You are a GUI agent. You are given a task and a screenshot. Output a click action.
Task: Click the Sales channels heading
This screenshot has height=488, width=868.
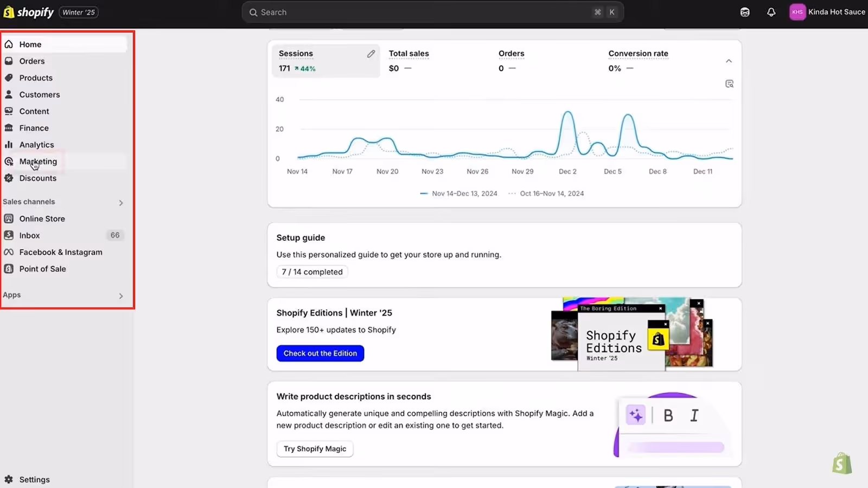click(x=29, y=202)
